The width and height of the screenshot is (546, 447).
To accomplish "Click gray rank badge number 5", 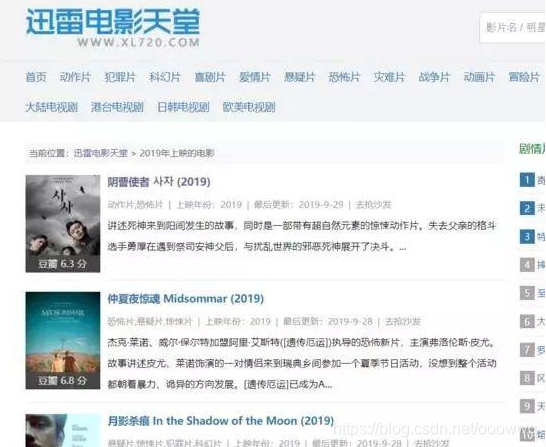I will (x=527, y=293).
